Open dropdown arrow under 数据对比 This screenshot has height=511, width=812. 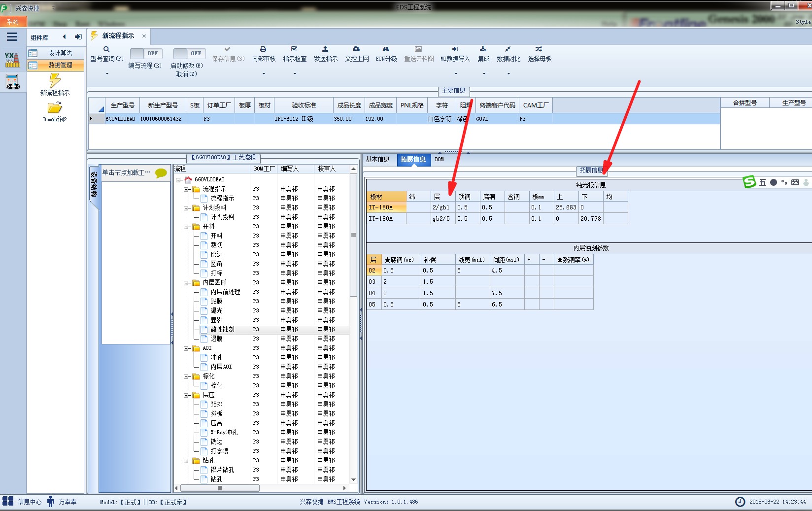(508, 73)
